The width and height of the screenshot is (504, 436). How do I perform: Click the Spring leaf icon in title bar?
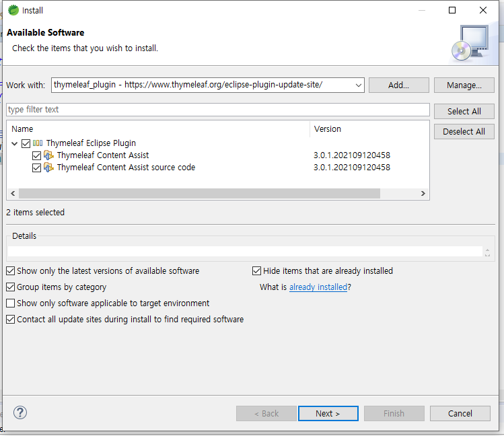pos(13,10)
